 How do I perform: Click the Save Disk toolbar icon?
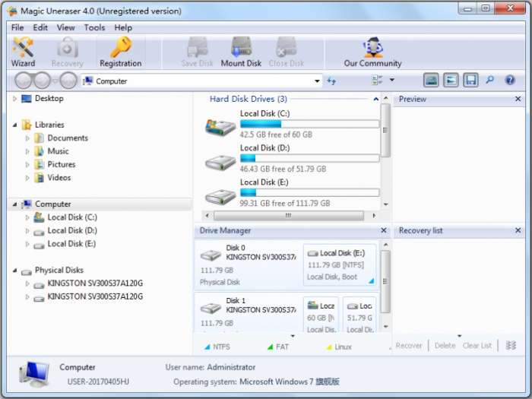[x=197, y=52]
